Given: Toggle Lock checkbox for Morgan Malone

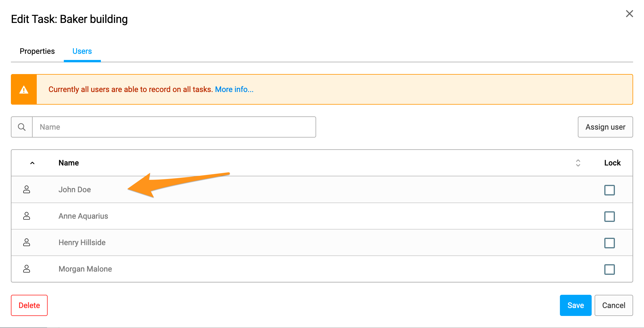Looking at the screenshot, I should coord(609,270).
